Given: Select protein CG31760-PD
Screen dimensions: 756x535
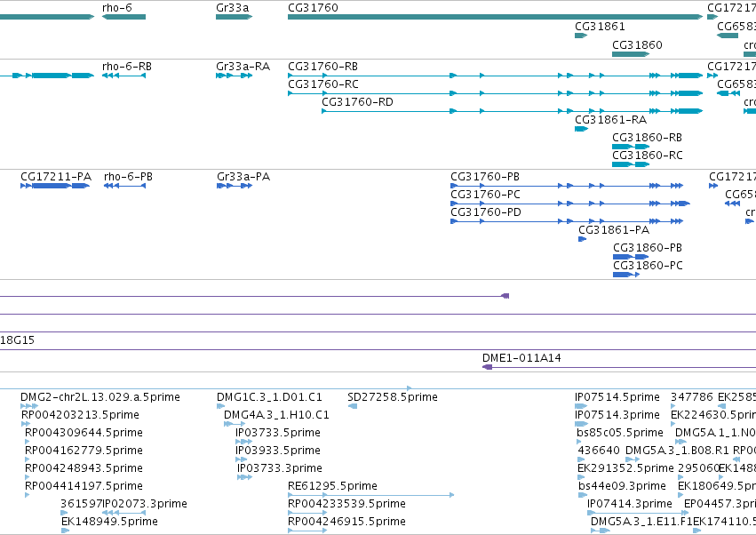Looking at the screenshot, I should click(x=567, y=222).
